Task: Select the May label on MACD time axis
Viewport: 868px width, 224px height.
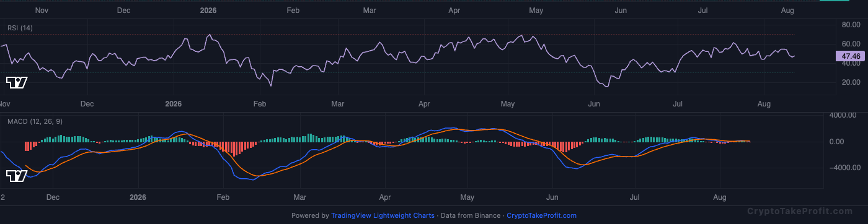Action: pos(467,198)
